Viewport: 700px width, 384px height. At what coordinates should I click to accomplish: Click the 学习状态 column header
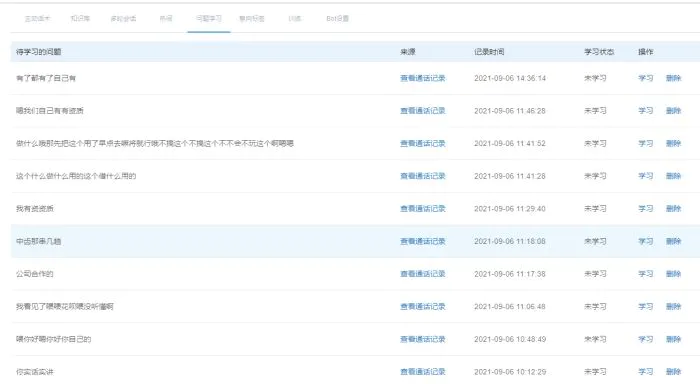pos(599,52)
